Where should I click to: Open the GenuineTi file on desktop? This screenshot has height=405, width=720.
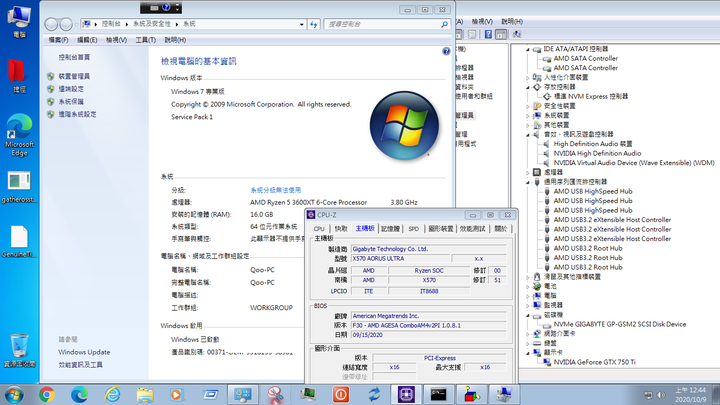[19, 242]
